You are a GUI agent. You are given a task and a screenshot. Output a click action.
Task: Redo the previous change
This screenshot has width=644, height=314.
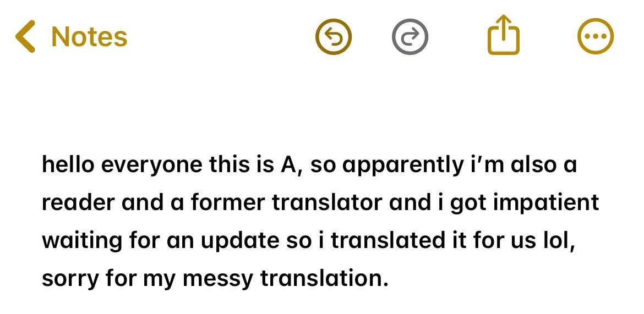410,37
